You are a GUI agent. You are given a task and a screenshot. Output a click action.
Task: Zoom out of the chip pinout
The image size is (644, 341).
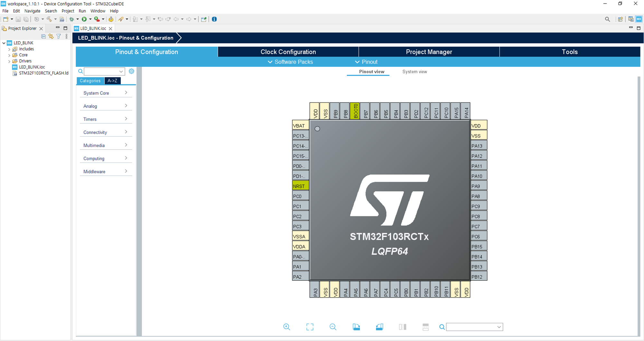[x=333, y=327]
